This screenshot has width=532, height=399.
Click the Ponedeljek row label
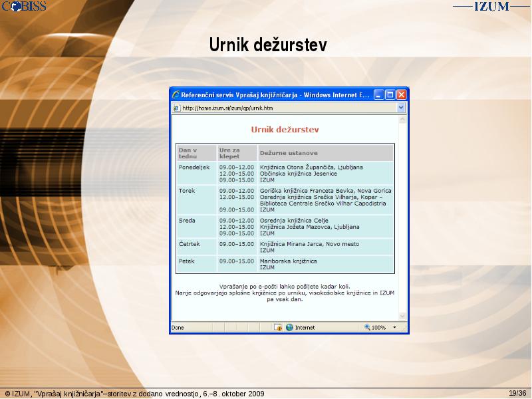coord(194,168)
